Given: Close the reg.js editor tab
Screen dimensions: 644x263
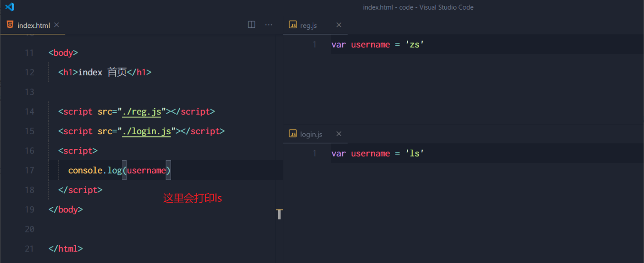Looking at the screenshot, I should 338,25.
